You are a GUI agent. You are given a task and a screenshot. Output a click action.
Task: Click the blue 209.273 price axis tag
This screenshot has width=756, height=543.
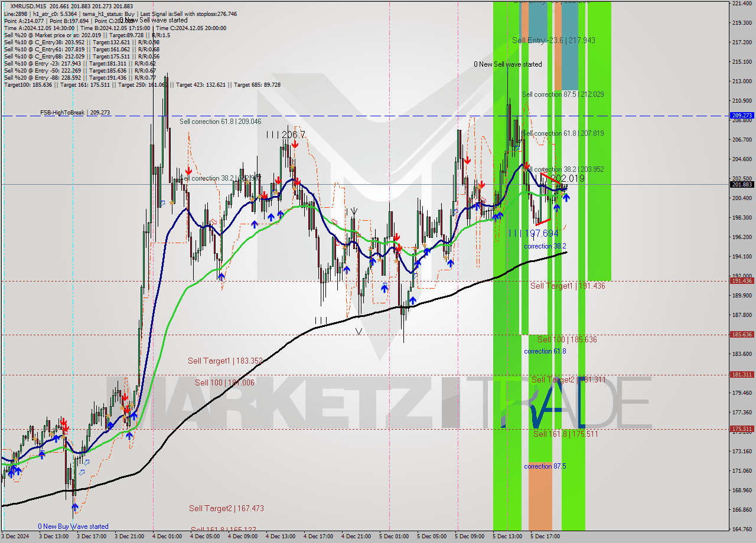point(742,116)
